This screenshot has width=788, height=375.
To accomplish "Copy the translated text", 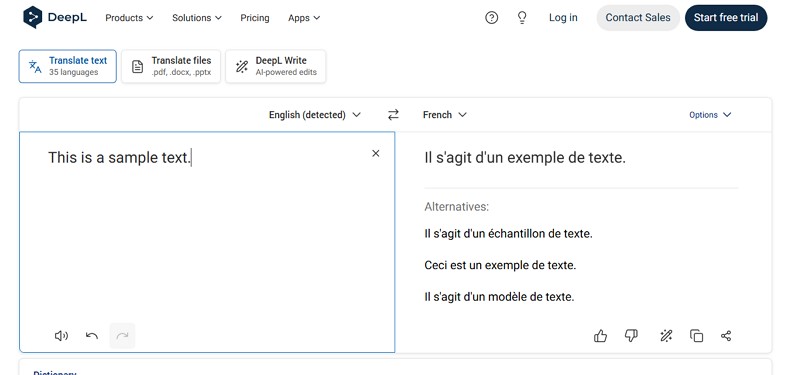I will point(696,336).
